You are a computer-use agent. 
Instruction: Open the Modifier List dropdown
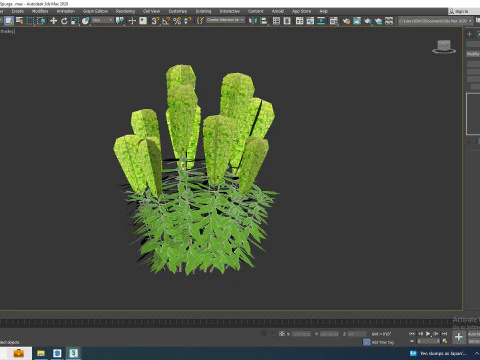point(473,54)
